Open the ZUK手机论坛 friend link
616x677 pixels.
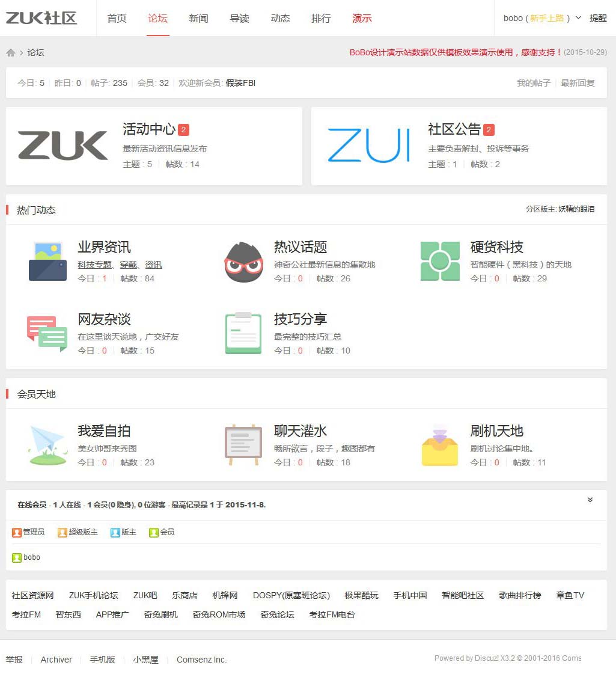coord(94,595)
